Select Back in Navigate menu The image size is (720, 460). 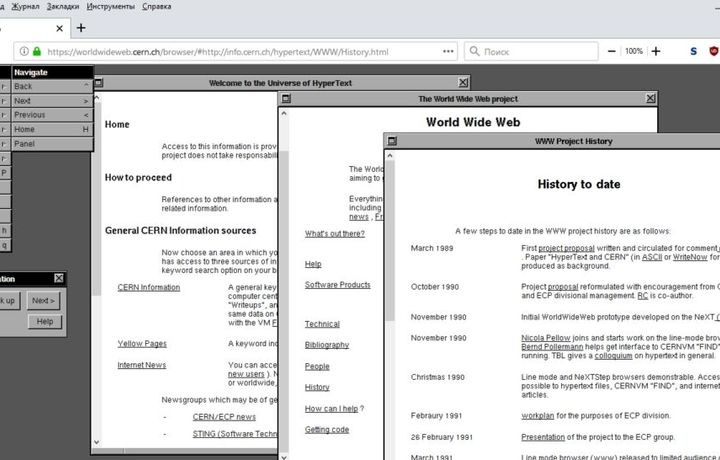tap(52, 86)
